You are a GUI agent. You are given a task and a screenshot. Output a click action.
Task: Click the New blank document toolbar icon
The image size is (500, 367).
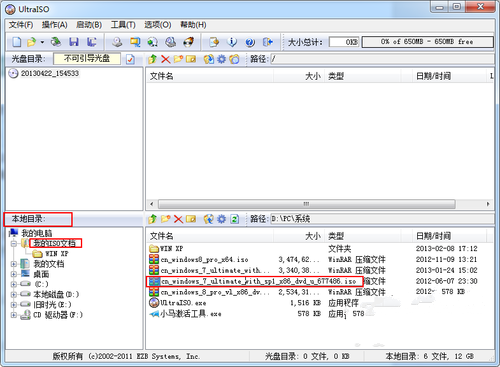[17, 42]
